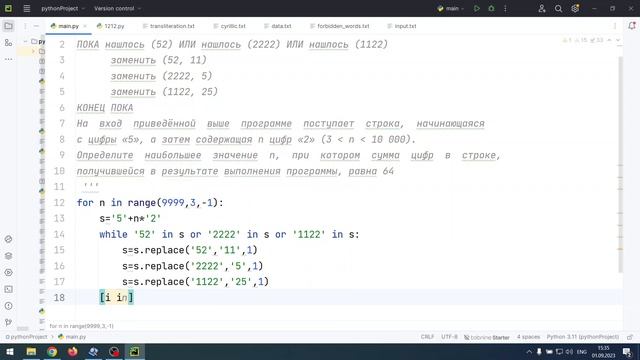Open PyCharm from the taskbar
640x360 pixels.
135,351
